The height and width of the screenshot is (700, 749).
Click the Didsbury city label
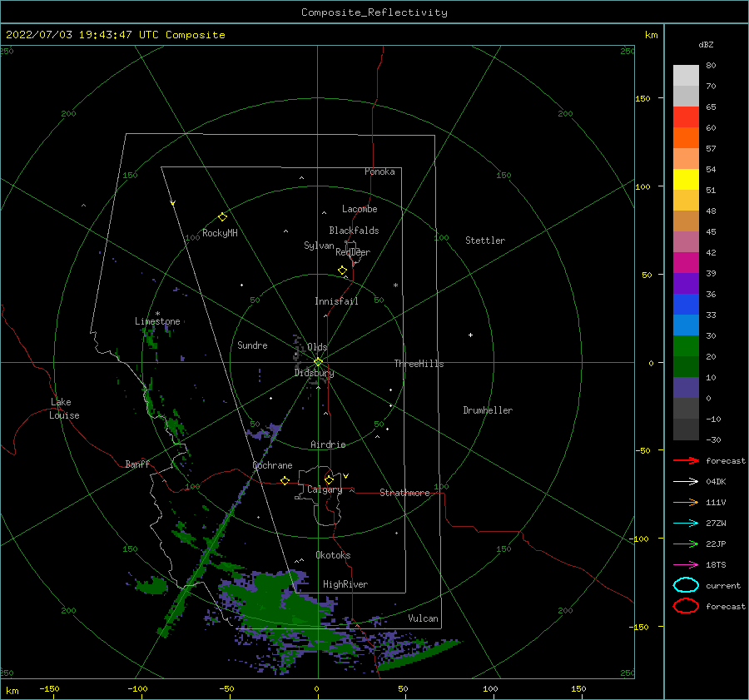pyautogui.click(x=315, y=373)
